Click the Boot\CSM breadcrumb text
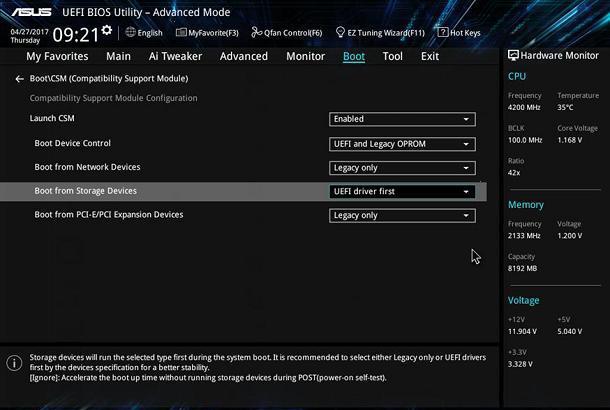This screenshot has height=410, width=610. click(x=109, y=79)
